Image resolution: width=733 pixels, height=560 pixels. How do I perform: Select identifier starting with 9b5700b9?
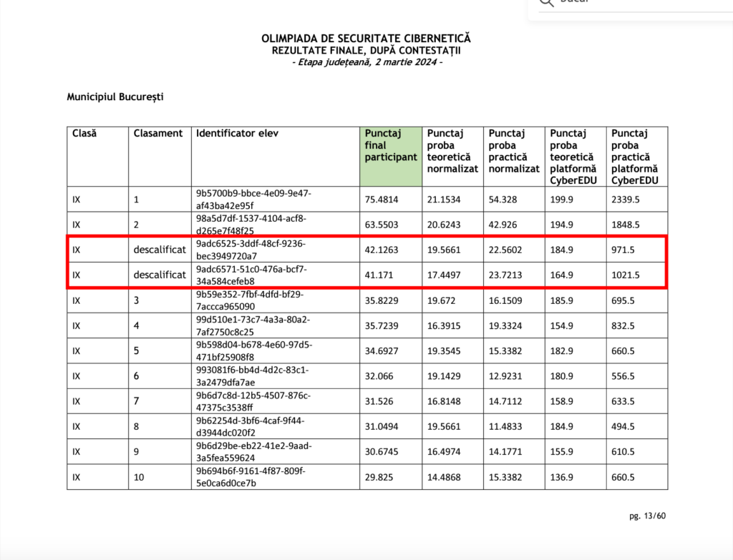(x=253, y=199)
